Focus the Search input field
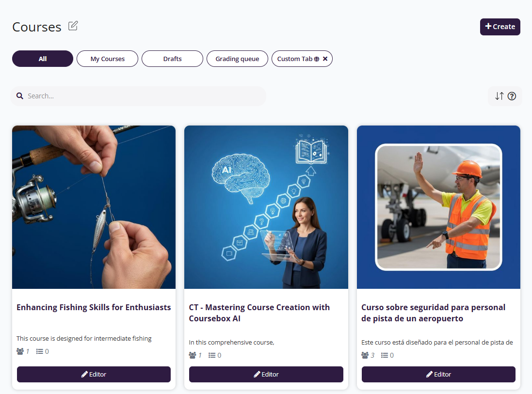Screen dimensions: 532x394 (138, 96)
